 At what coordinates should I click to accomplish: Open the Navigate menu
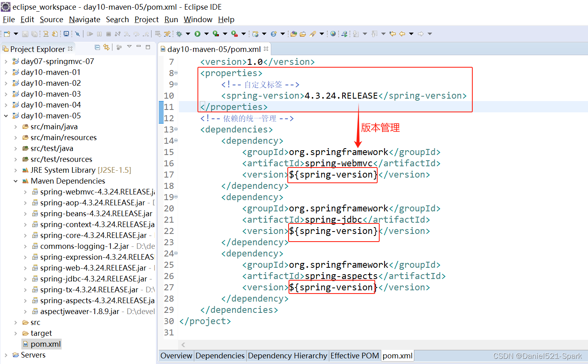[85, 19]
